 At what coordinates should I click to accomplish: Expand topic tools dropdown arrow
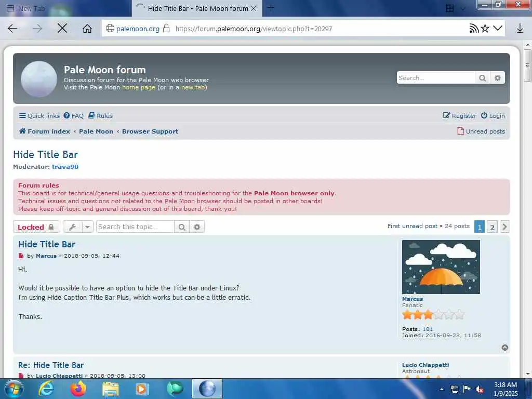click(87, 227)
